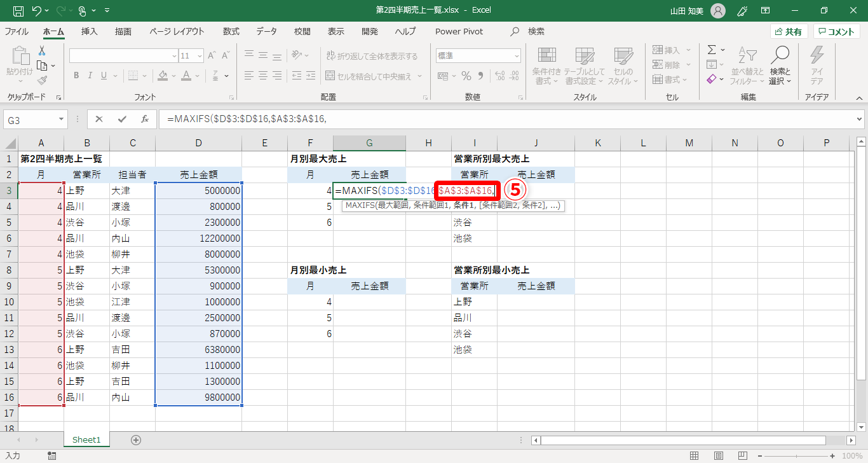Undo the last action
868x463 pixels.
[37, 11]
